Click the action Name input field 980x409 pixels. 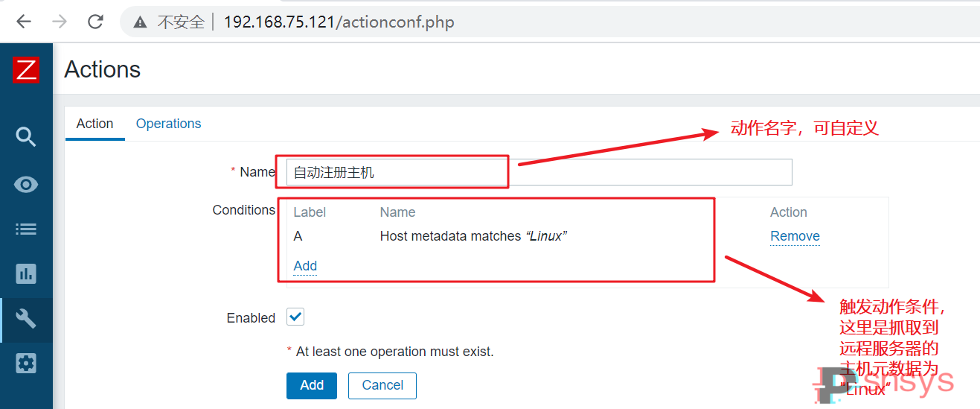tap(539, 172)
